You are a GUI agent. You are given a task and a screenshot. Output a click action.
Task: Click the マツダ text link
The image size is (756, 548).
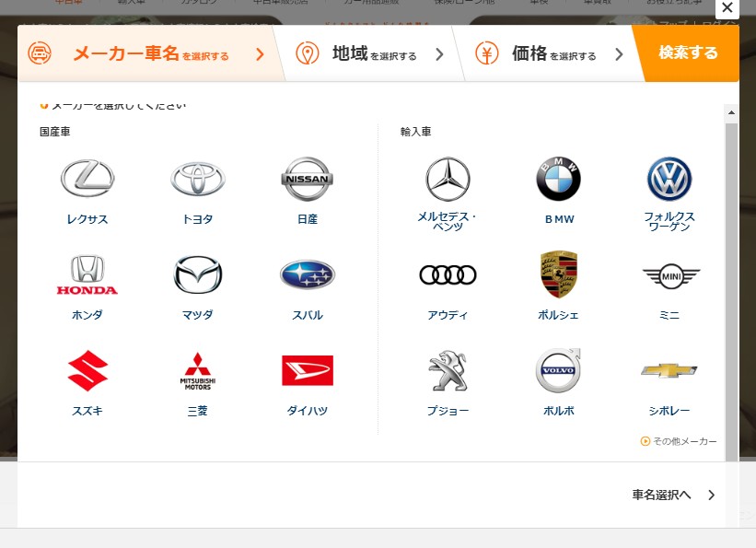(x=198, y=315)
